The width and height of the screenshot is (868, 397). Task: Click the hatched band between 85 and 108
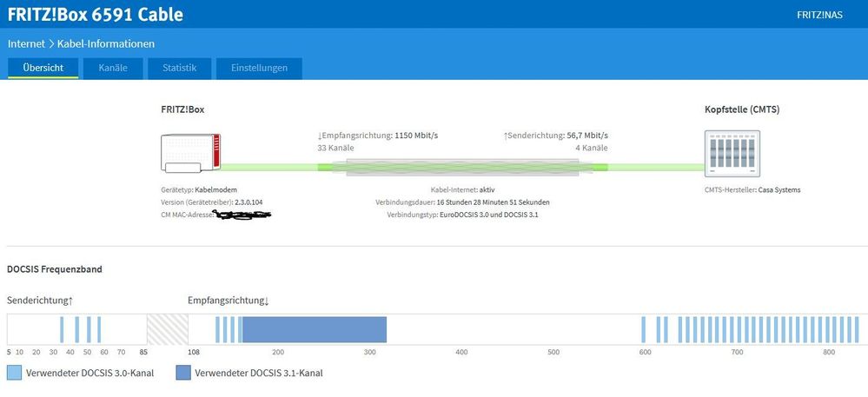(x=167, y=329)
